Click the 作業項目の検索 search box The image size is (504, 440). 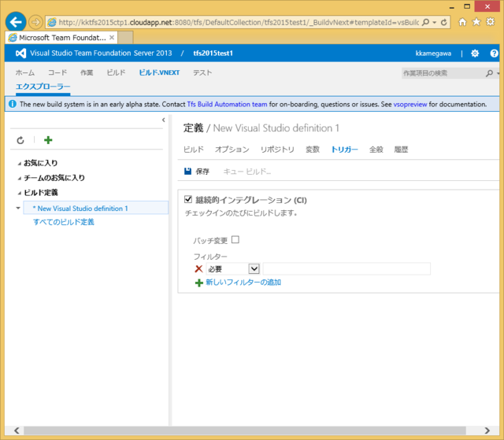443,73
